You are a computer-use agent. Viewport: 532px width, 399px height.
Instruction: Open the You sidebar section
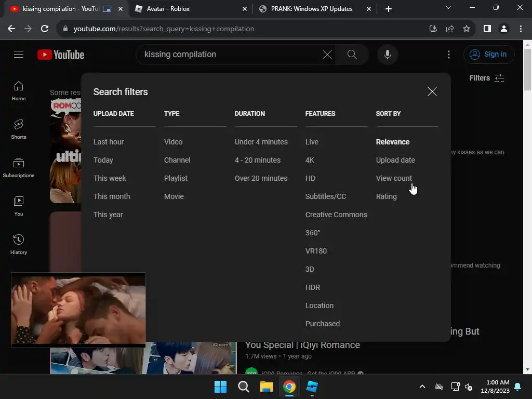click(x=19, y=206)
